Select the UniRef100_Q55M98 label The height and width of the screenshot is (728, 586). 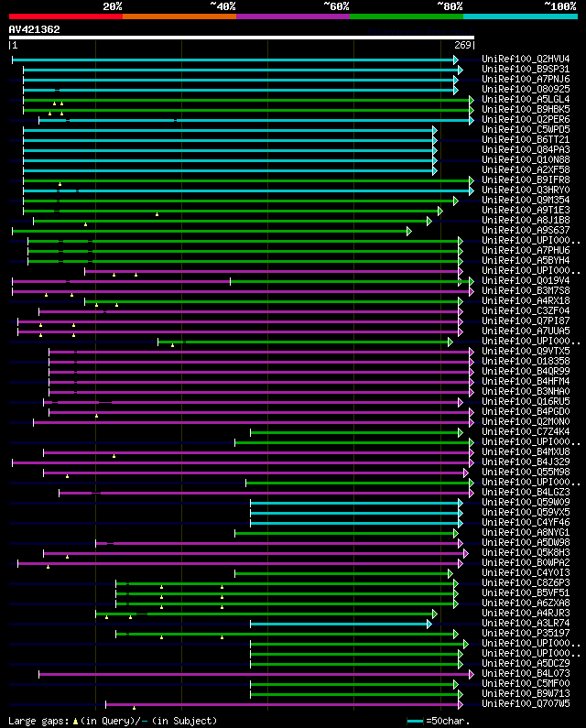(526, 473)
